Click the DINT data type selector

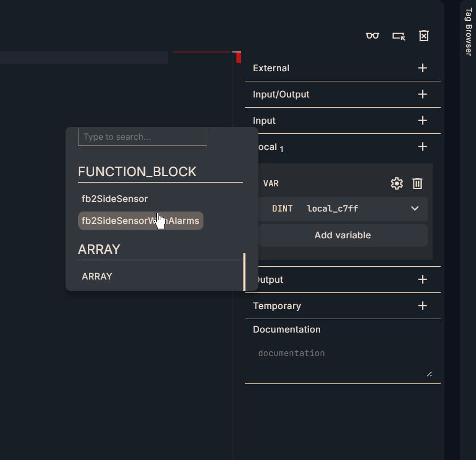(x=282, y=209)
